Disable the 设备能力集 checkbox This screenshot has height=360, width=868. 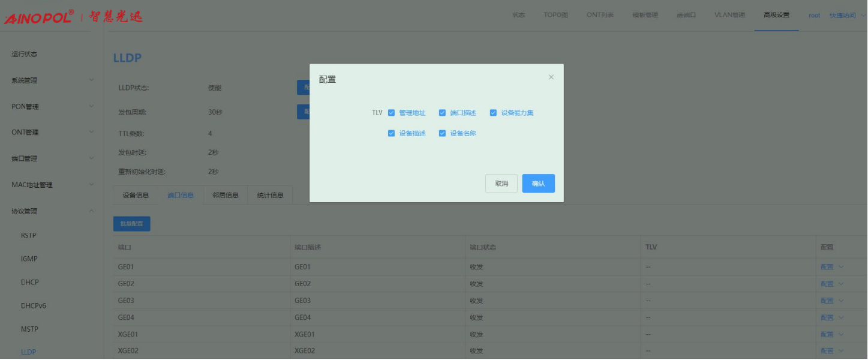coord(494,113)
